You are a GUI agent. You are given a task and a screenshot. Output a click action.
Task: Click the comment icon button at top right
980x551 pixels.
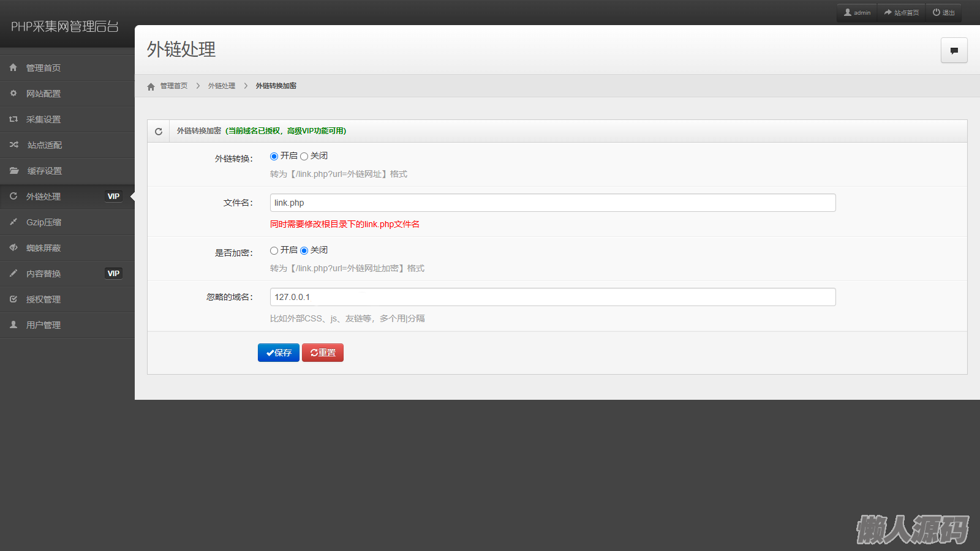(x=954, y=50)
